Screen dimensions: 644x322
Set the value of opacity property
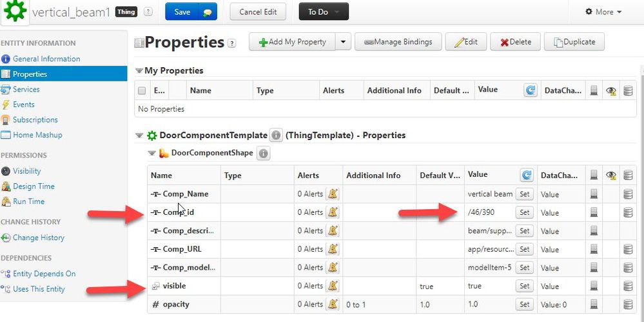pos(525,304)
